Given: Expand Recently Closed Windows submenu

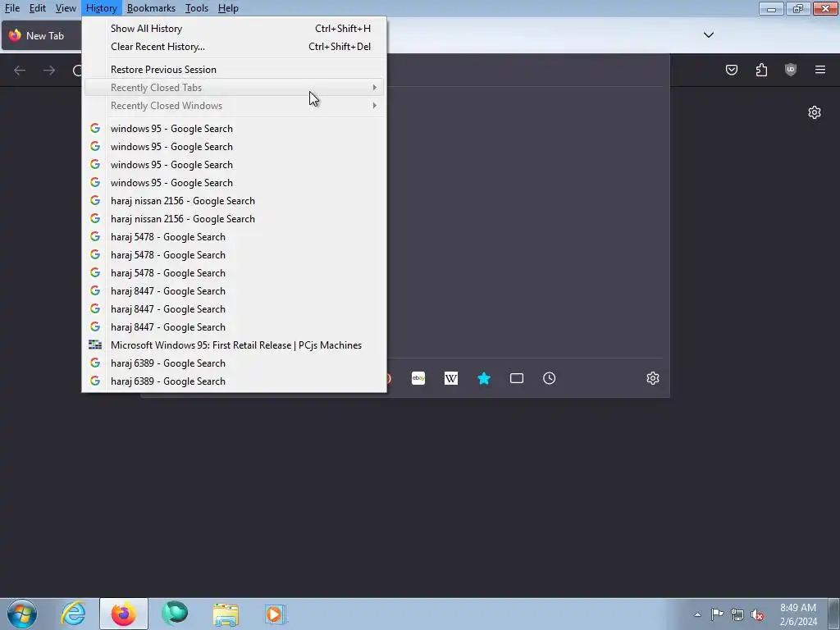Looking at the screenshot, I should coord(234,106).
